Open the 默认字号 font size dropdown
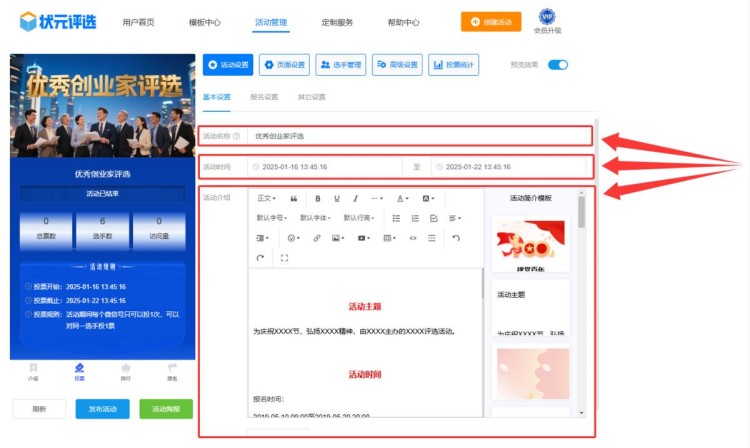750x448 pixels. pos(272,218)
